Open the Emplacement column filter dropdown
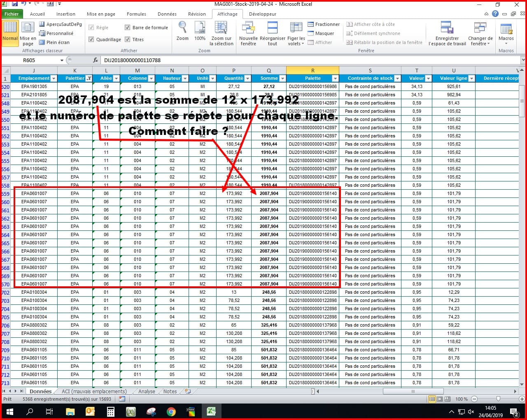 click(54, 78)
